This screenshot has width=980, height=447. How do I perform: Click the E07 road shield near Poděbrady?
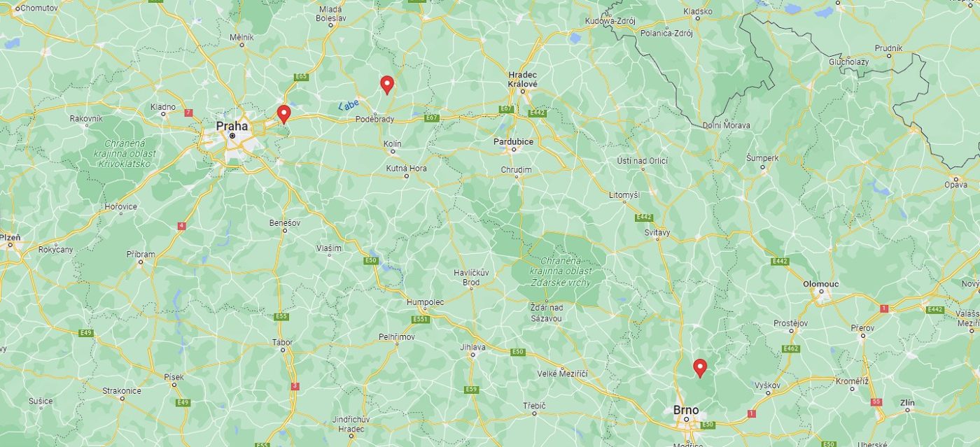point(432,118)
